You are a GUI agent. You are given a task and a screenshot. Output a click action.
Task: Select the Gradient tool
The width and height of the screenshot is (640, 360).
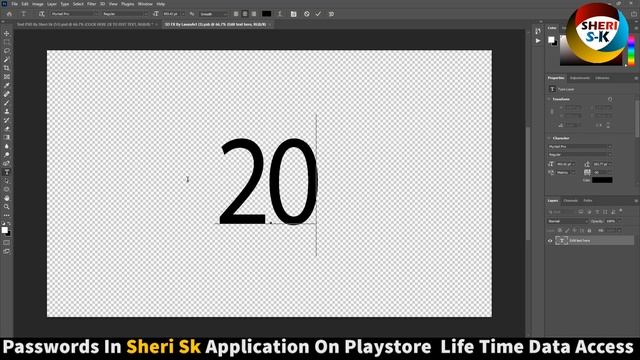7,137
